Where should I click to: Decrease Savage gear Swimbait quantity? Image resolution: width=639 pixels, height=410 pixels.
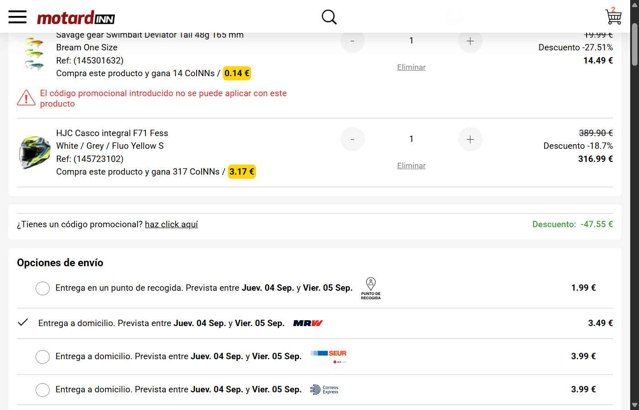(x=352, y=41)
